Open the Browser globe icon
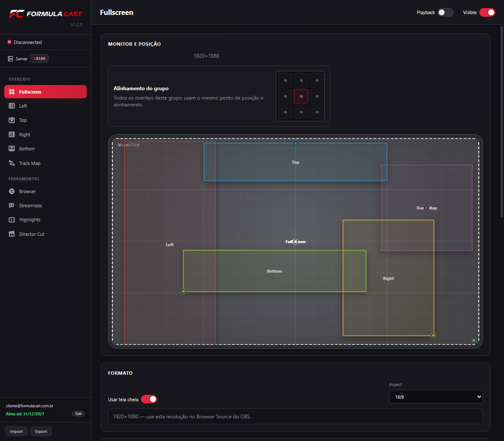Viewport: 504px width, 441px height. 12,191
